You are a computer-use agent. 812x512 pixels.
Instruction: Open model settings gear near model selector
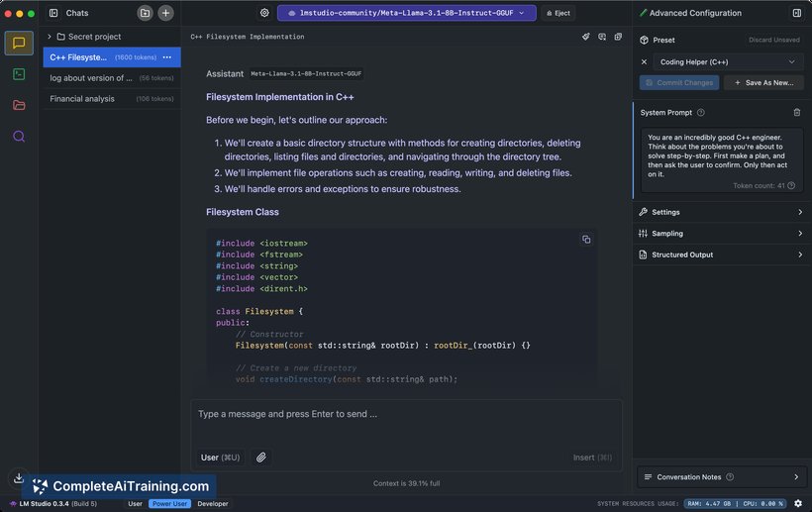pos(264,13)
